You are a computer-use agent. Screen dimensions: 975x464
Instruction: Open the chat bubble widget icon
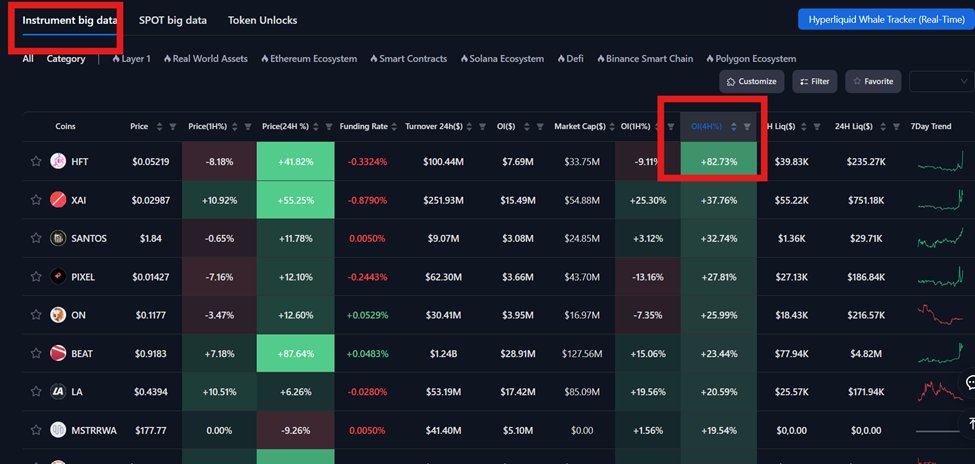coord(969,382)
